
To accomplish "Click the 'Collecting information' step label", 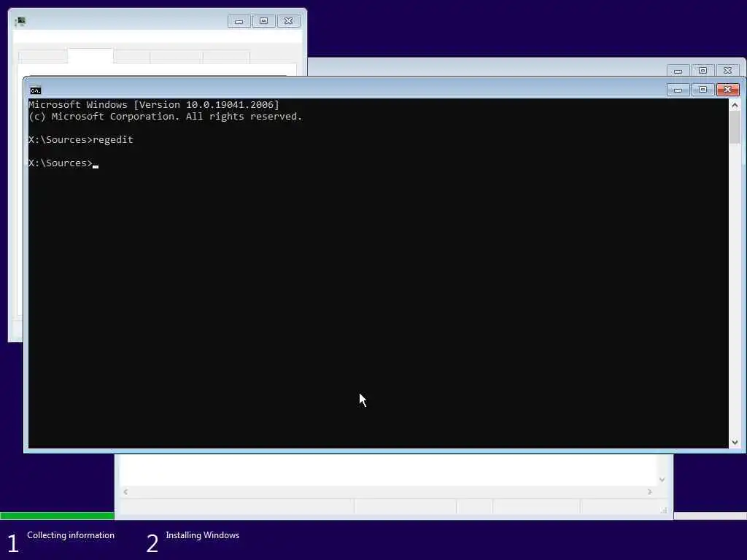I will click(71, 535).
